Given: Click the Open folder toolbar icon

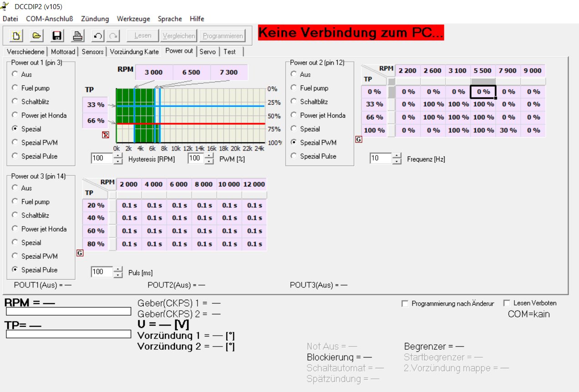Looking at the screenshot, I should (x=37, y=35).
